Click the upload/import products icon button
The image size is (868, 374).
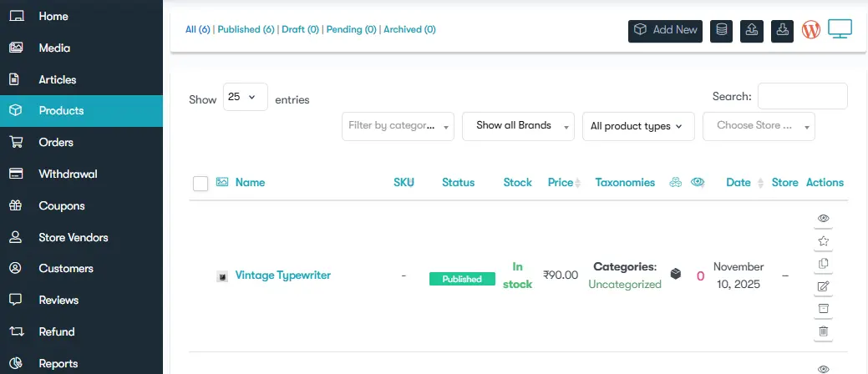pos(752,31)
